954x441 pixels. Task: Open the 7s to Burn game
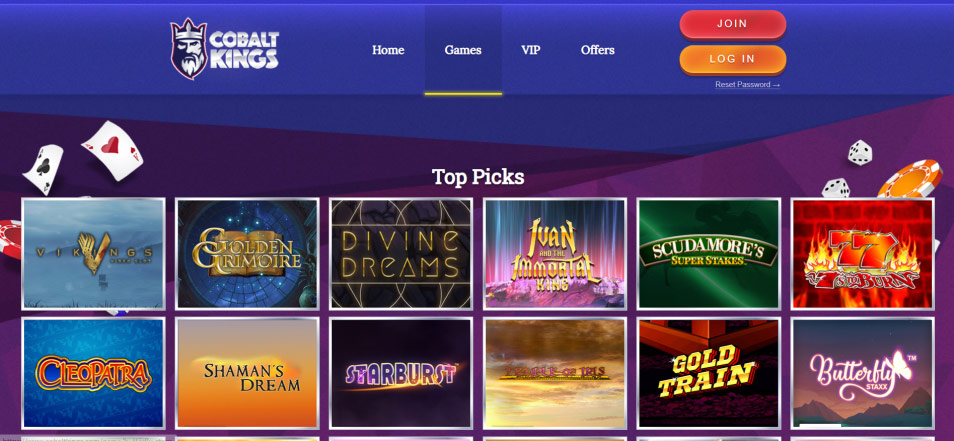pyautogui.click(x=863, y=253)
